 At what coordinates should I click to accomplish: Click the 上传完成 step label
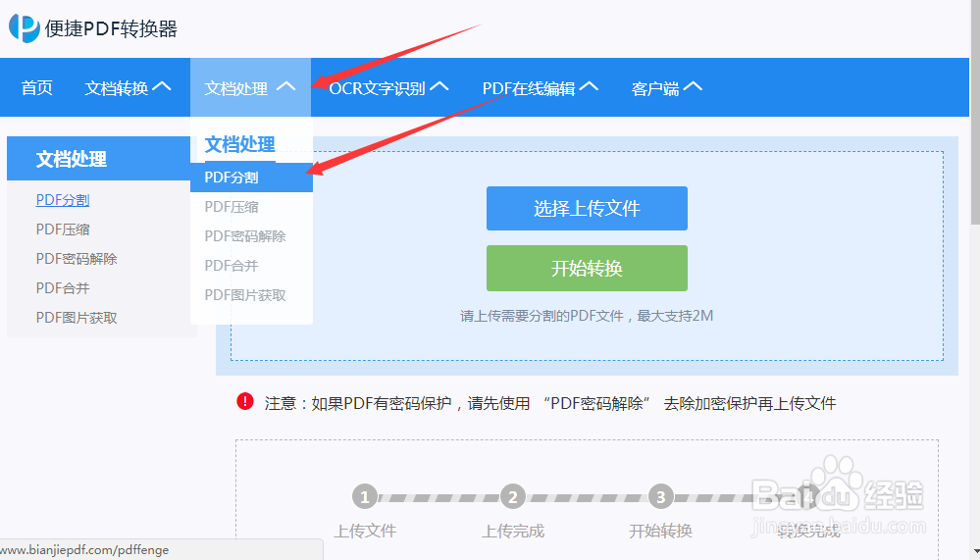click(512, 531)
